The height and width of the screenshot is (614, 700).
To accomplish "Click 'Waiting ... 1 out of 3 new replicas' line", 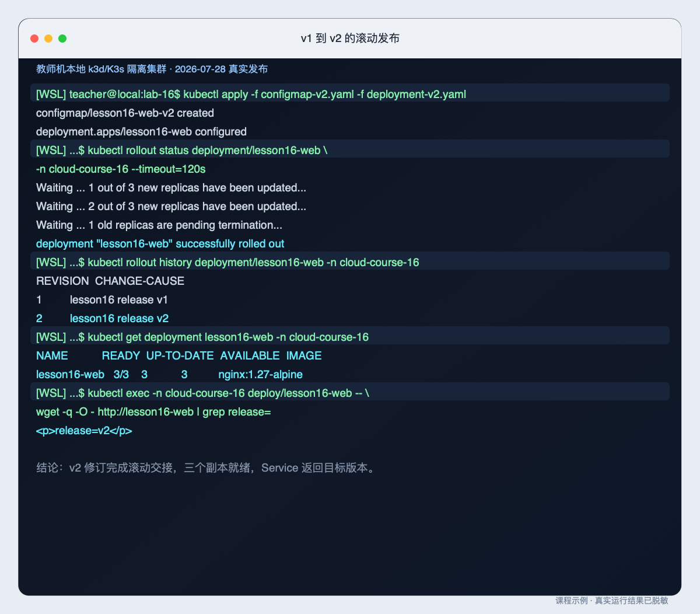I will (171, 187).
